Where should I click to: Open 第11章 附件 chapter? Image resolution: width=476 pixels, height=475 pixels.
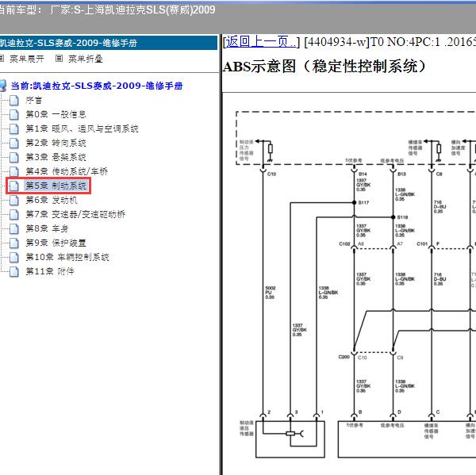pos(50,271)
